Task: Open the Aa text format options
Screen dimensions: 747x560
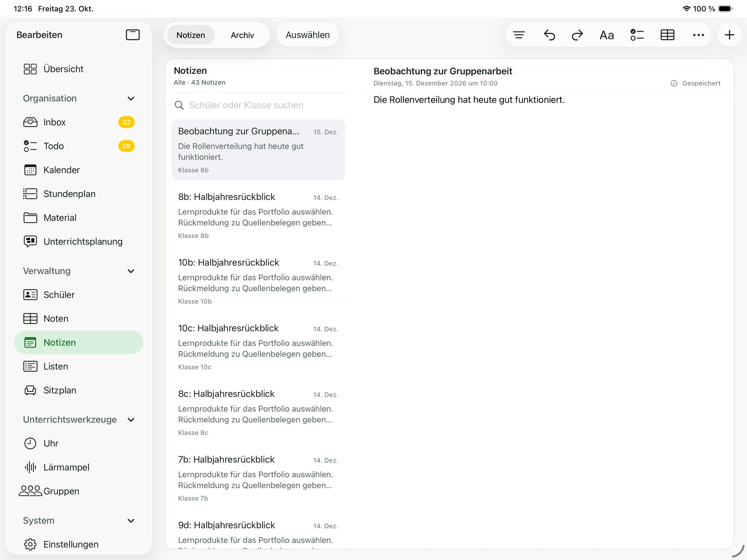Action: pos(607,35)
